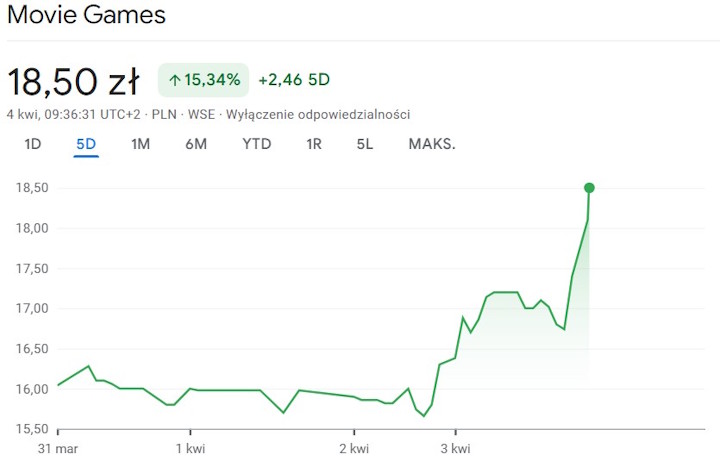
Task: Switch to the MAKS. range tab
Action: (431, 144)
